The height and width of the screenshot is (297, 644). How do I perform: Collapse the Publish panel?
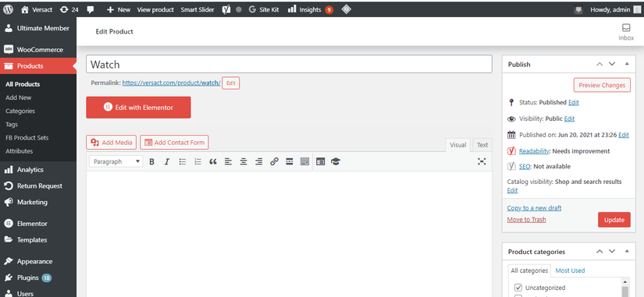[x=627, y=65]
